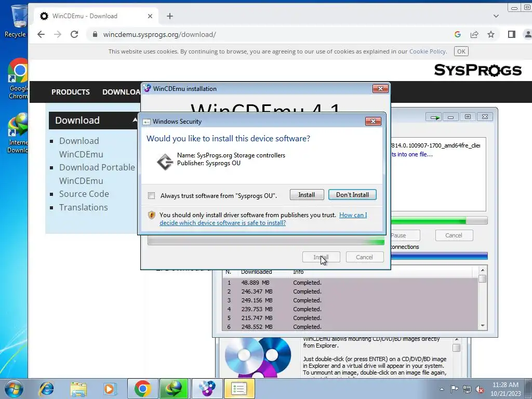Screen dimensions: 532x399
Task: Click Cancel in download manager window
Action: [454, 235]
